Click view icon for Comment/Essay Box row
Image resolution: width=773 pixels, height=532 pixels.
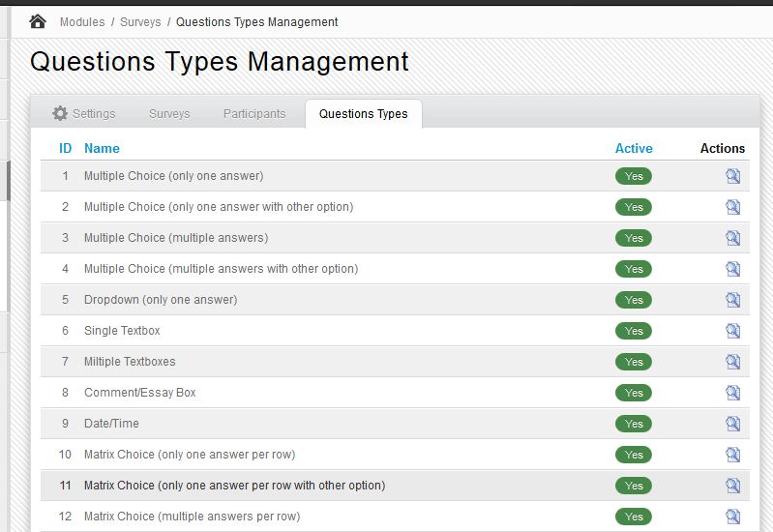pyautogui.click(x=732, y=393)
